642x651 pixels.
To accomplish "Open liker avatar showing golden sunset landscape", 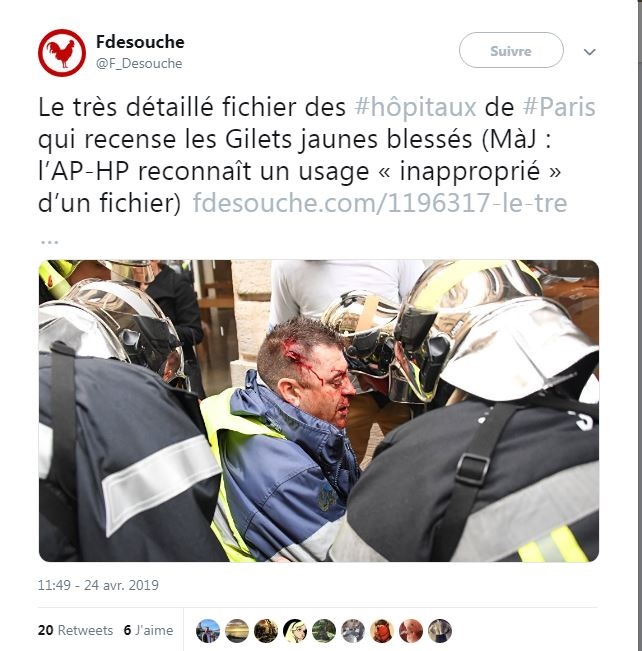I will pyautogui.click(x=237, y=631).
